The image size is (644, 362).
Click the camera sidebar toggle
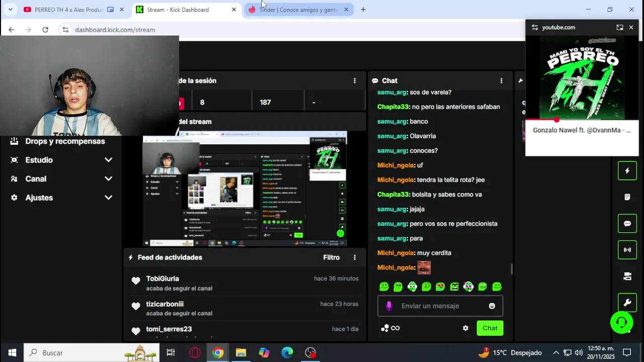pyautogui.click(x=627, y=276)
